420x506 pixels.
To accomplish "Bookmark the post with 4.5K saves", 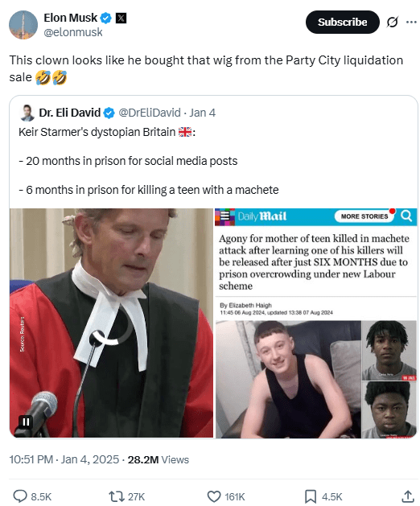I will point(323,496).
